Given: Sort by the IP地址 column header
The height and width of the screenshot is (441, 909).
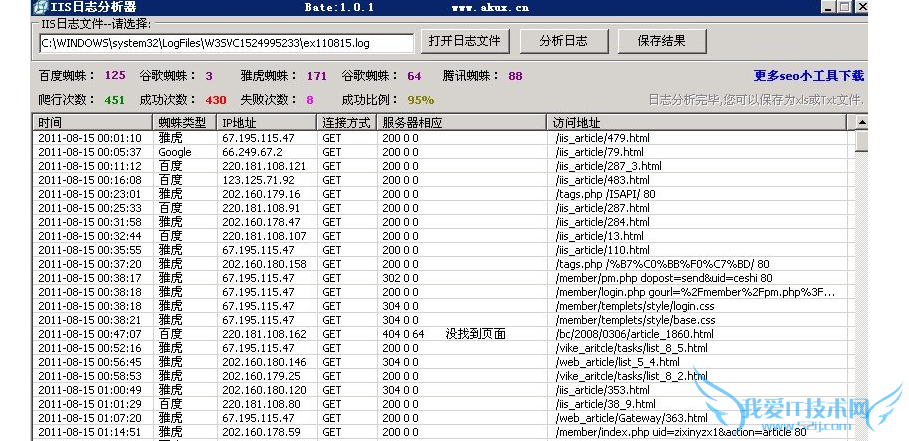Looking at the screenshot, I should 267,122.
